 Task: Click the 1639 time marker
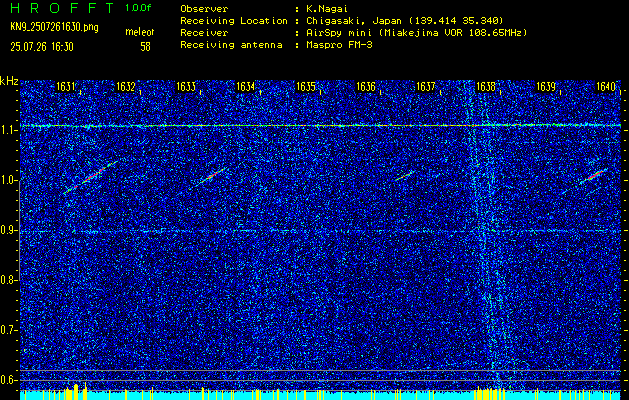tap(546, 87)
